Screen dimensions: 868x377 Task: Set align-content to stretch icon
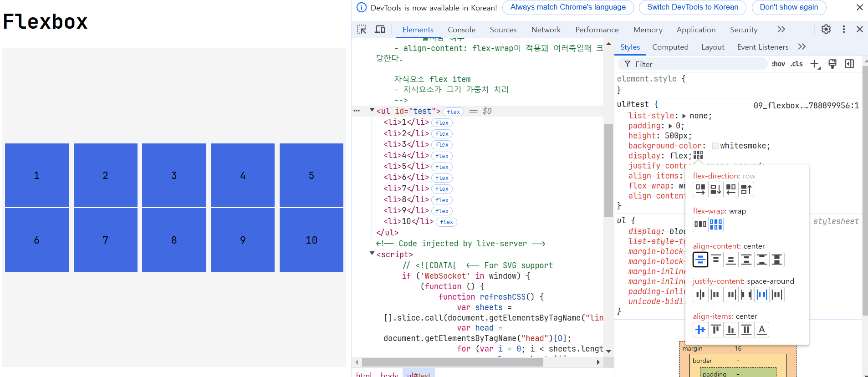tap(777, 260)
